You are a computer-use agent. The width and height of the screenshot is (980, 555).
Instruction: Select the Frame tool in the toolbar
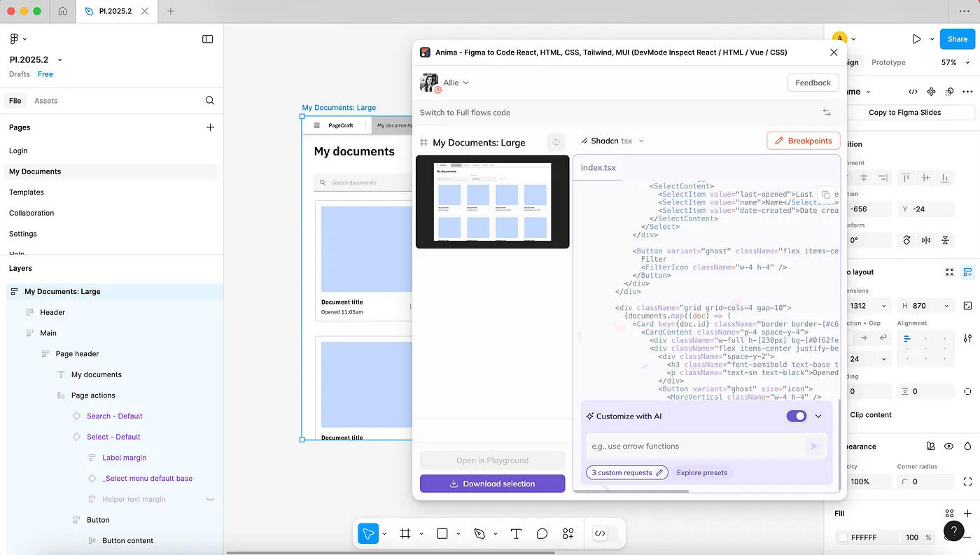(405, 533)
